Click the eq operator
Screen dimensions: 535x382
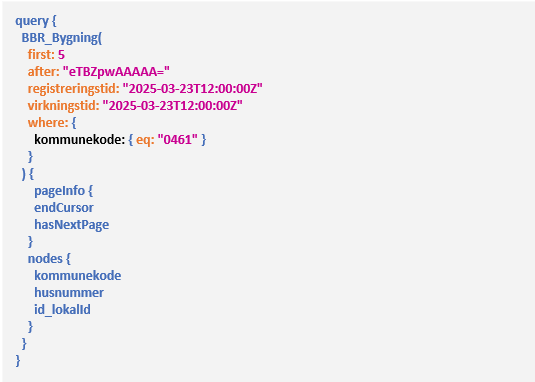[145, 140]
